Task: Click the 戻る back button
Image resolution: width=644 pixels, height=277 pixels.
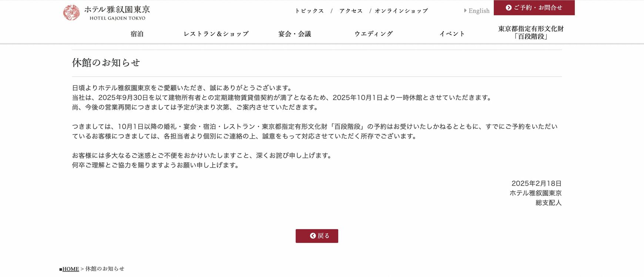Action: click(317, 236)
